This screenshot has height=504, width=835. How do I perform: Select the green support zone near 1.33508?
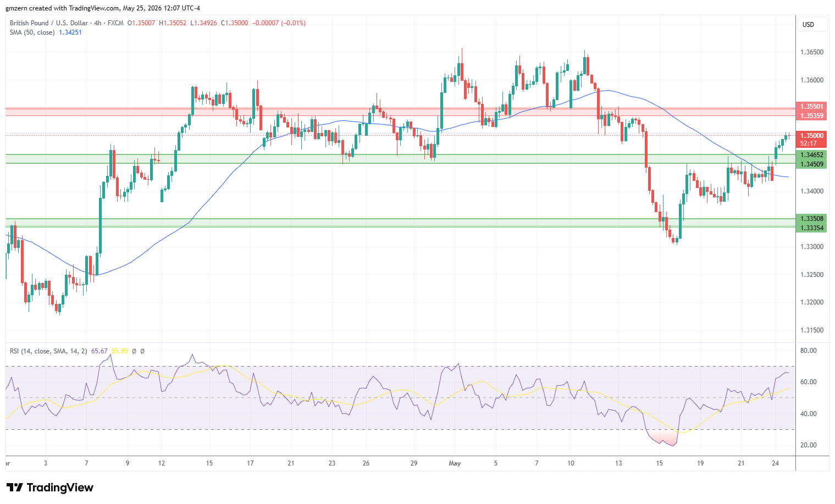point(400,223)
